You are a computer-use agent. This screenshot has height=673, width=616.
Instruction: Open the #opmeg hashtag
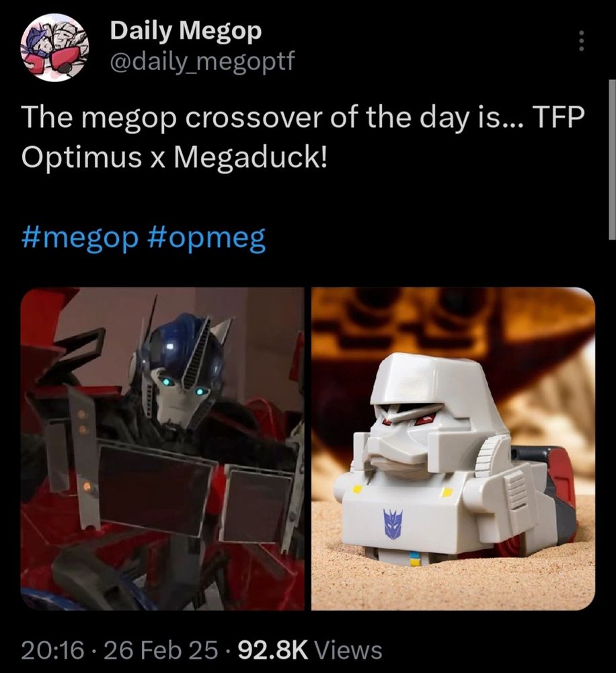click(x=206, y=238)
